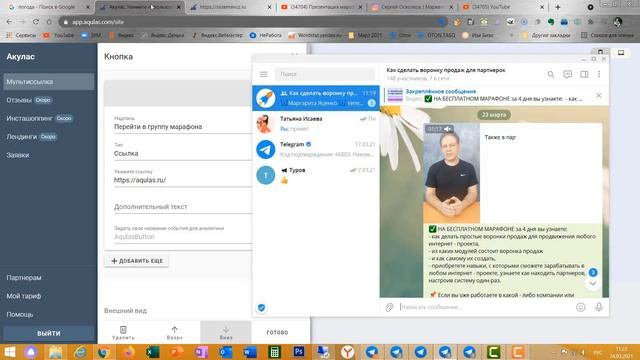
Task: Click the trash Удалить icon
Action: pyautogui.click(x=123, y=332)
